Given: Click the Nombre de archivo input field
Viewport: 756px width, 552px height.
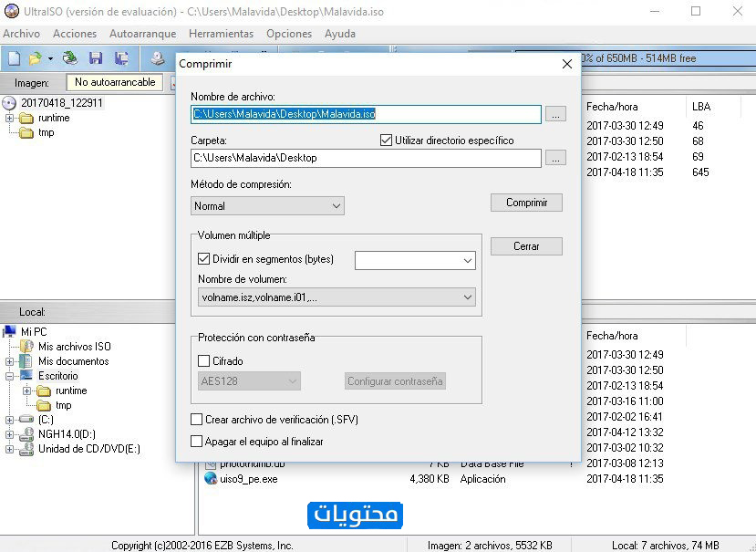Looking at the screenshot, I should coord(366,114).
